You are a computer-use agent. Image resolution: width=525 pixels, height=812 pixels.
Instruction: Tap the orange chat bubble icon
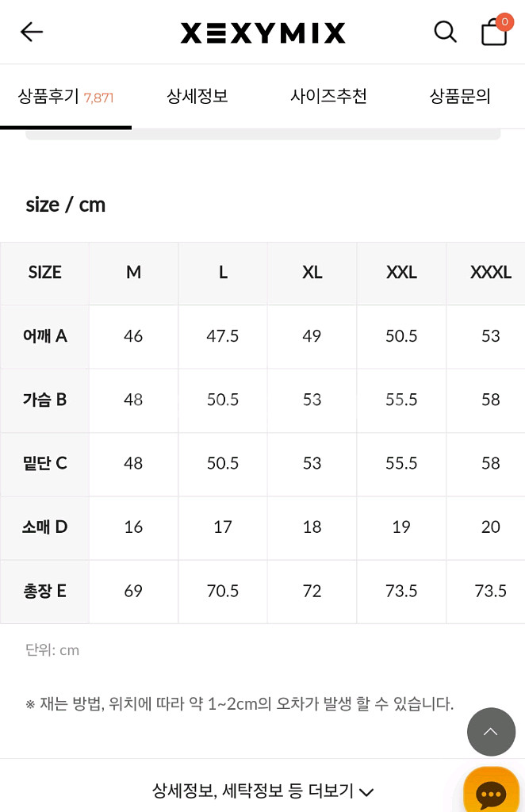tap(491, 791)
